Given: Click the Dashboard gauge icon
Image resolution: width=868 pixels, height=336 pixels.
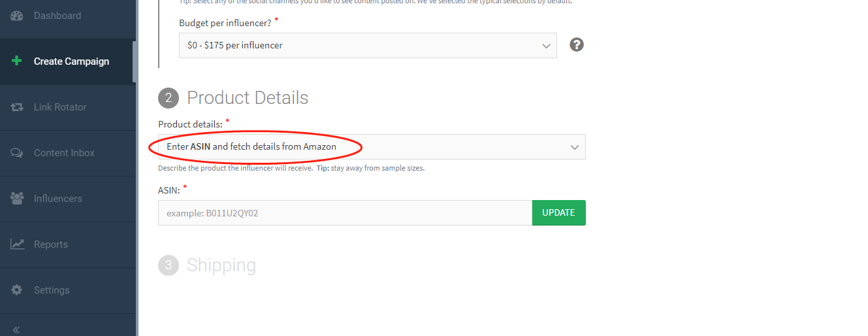Looking at the screenshot, I should tap(17, 16).
